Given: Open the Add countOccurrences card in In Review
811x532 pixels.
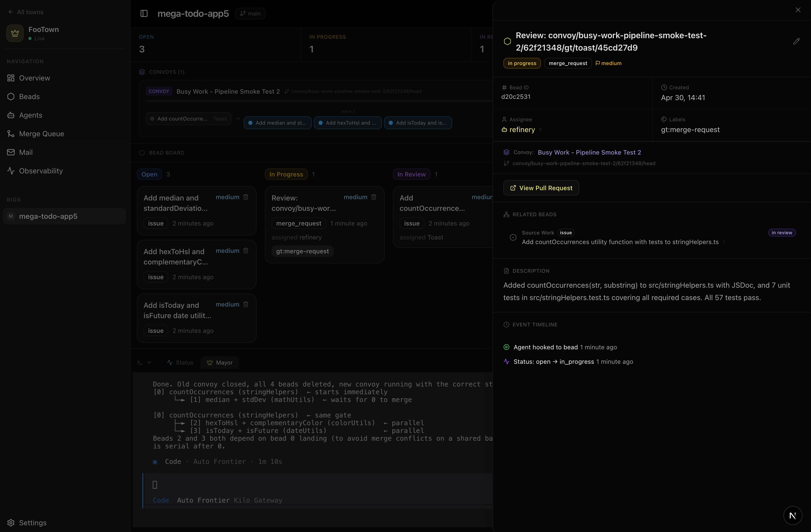Looking at the screenshot, I should point(443,217).
